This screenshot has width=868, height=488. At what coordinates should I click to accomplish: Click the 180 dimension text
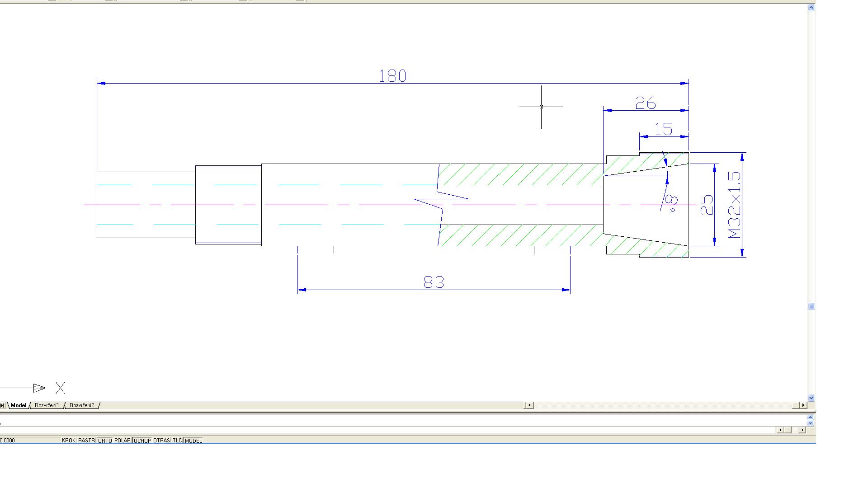pos(392,76)
